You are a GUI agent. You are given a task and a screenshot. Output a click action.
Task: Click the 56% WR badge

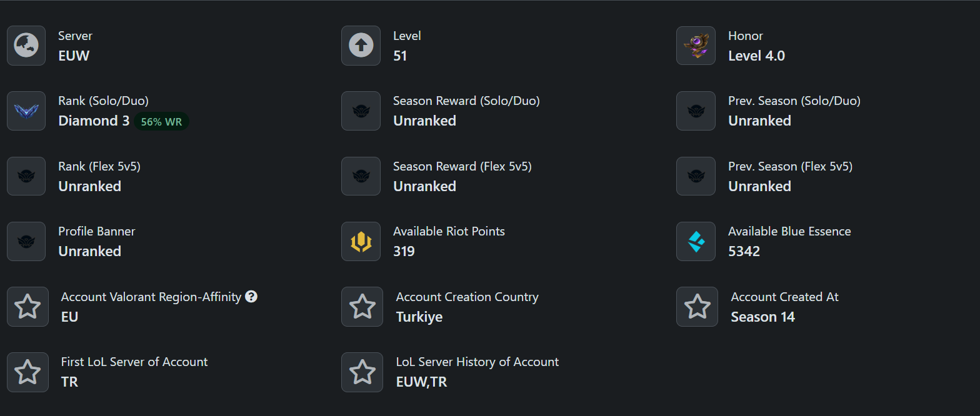[x=161, y=122]
